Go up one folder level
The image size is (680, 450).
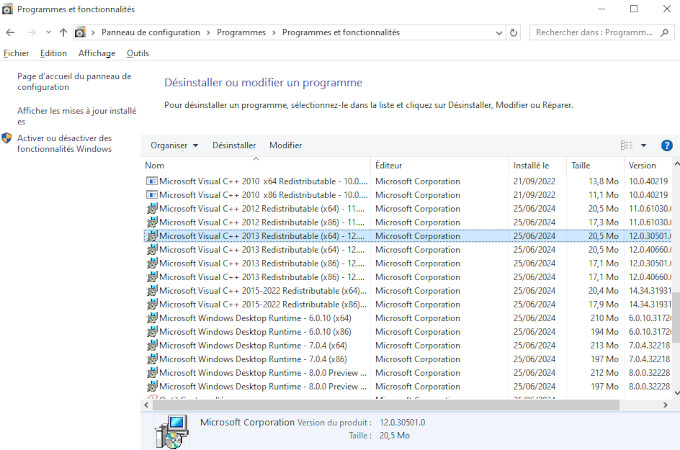[x=63, y=33]
